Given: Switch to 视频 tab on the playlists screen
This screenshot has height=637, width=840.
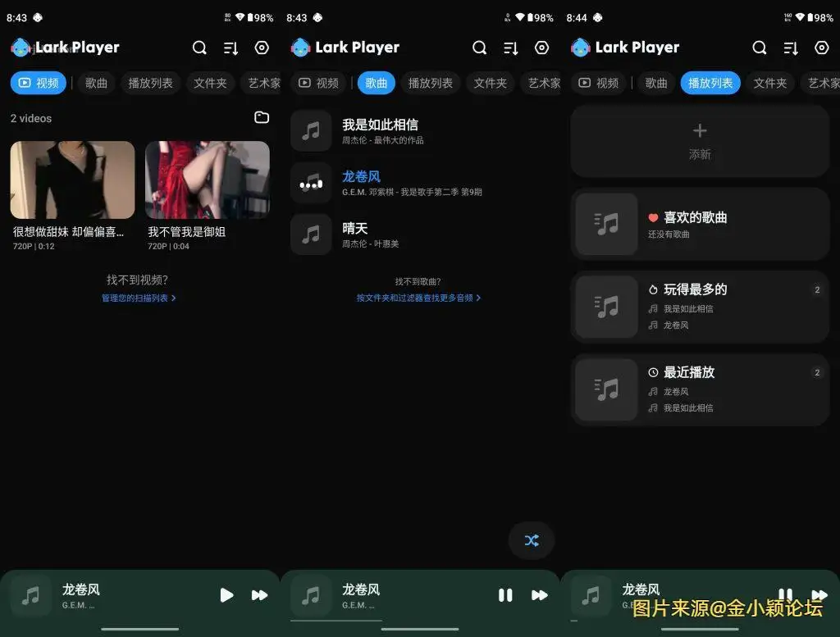Looking at the screenshot, I should coord(598,83).
